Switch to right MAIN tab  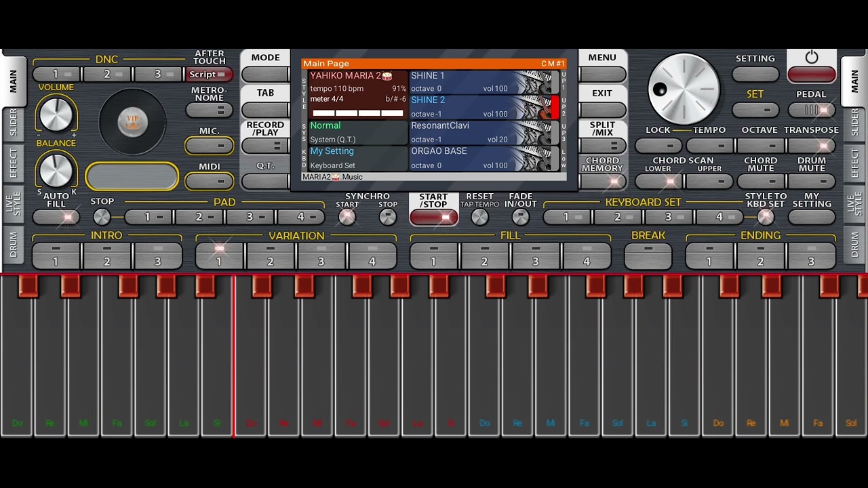pyautogui.click(x=854, y=81)
